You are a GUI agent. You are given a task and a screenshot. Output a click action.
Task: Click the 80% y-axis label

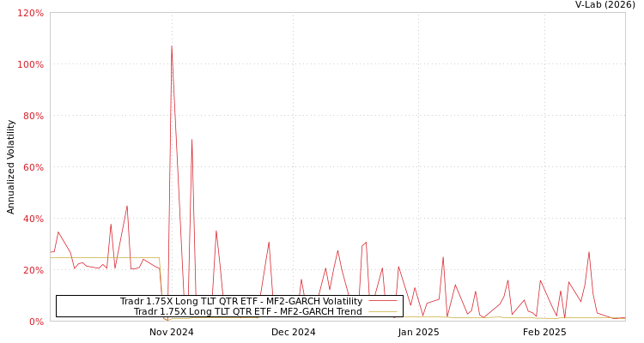coord(33,116)
